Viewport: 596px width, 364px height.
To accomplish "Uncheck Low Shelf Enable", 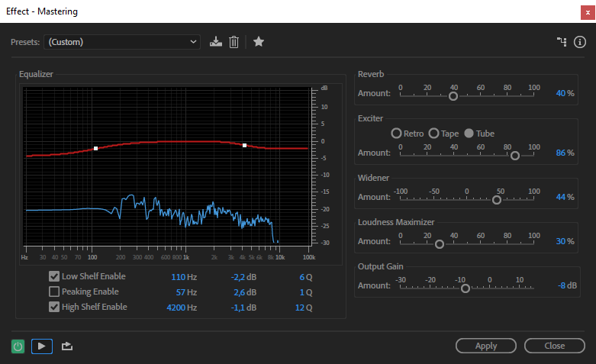I will tap(54, 276).
